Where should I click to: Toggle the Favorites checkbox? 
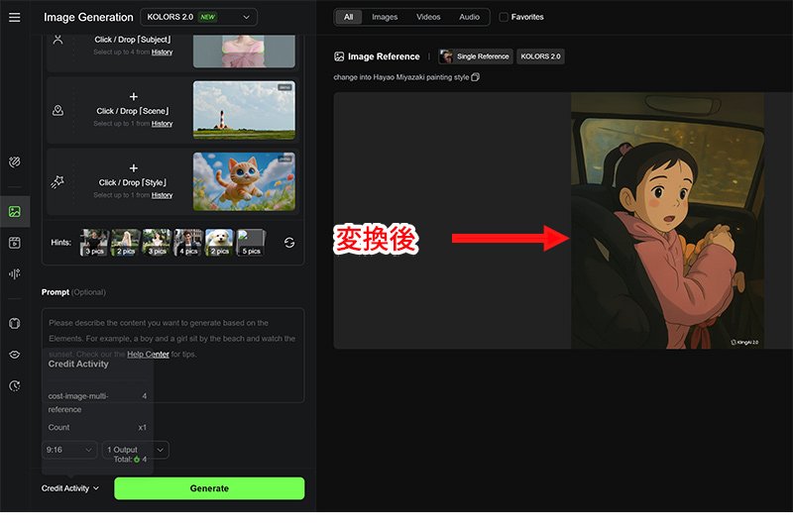click(504, 17)
